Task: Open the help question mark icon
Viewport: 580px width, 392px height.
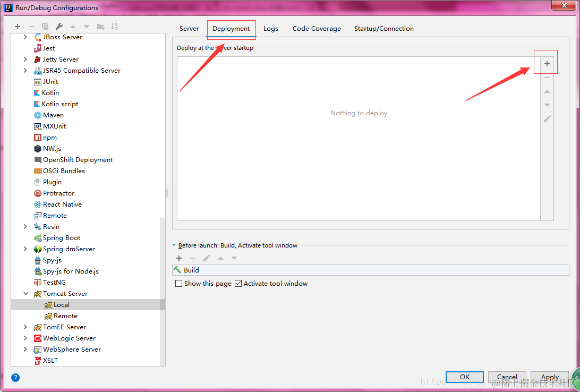Action: [x=15, y=378]
